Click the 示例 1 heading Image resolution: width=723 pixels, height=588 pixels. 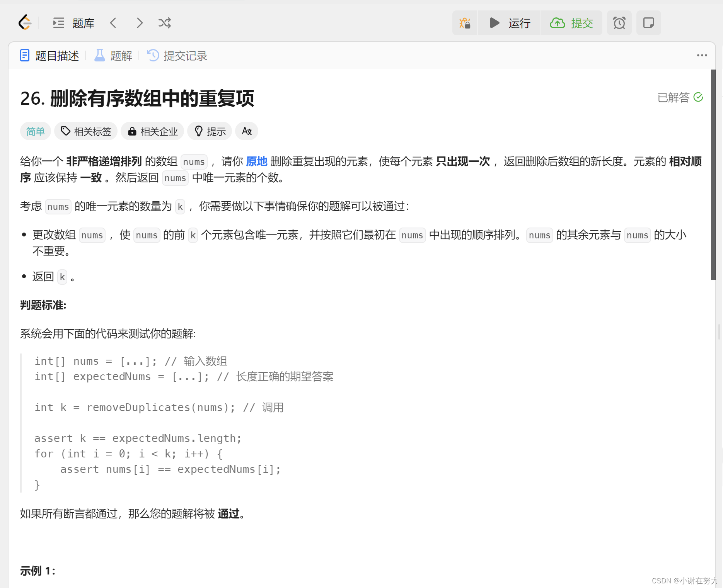pyautogui.click(x=38, y=571)
